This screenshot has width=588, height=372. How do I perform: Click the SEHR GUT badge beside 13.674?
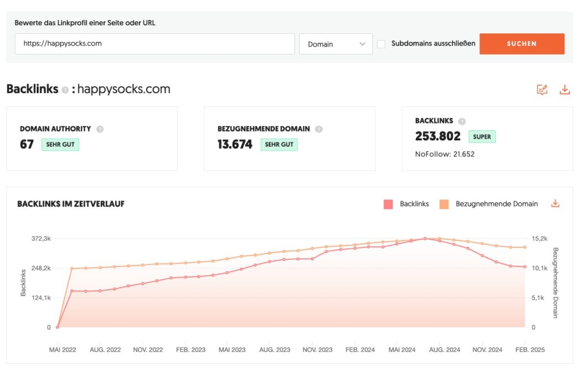coord(279,144)
